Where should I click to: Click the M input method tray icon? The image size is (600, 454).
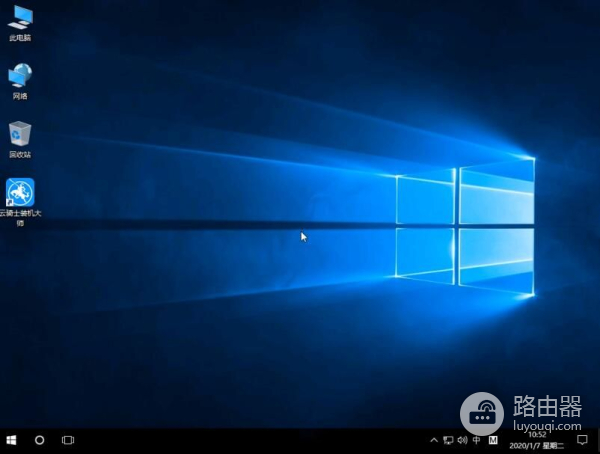pyautogui.click(x=493, y=440)
